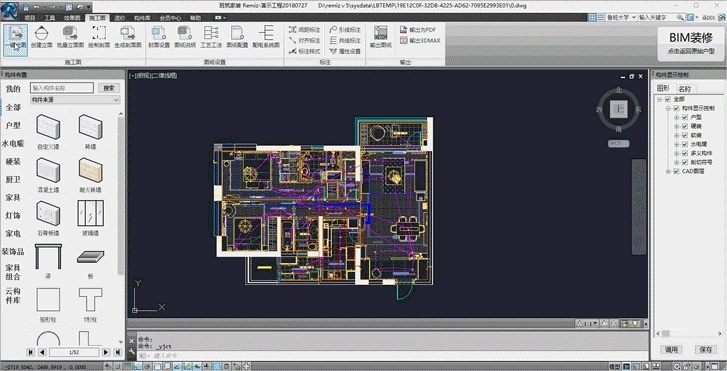Select the 对齐标注 aligned annotation tool

(305, 41)
